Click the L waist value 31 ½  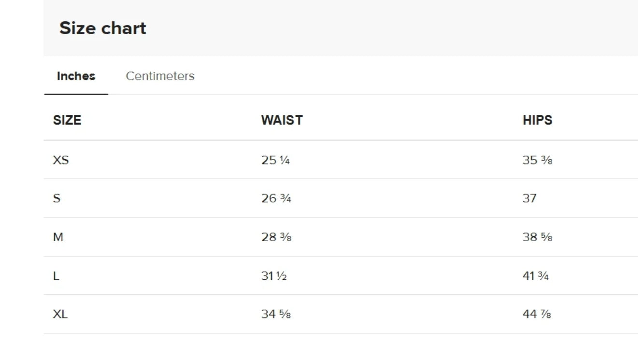click(x=274, y=276)
